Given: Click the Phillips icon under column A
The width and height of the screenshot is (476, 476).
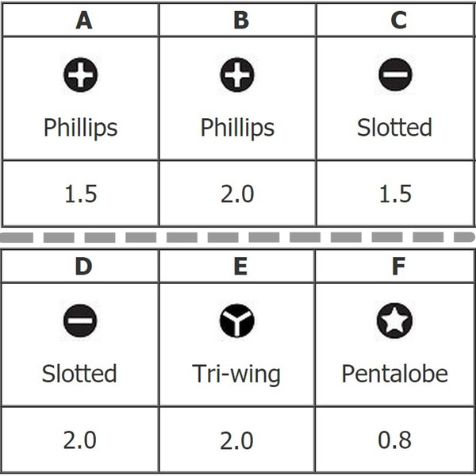Looking at the screenshot, I should click(80, 75).
